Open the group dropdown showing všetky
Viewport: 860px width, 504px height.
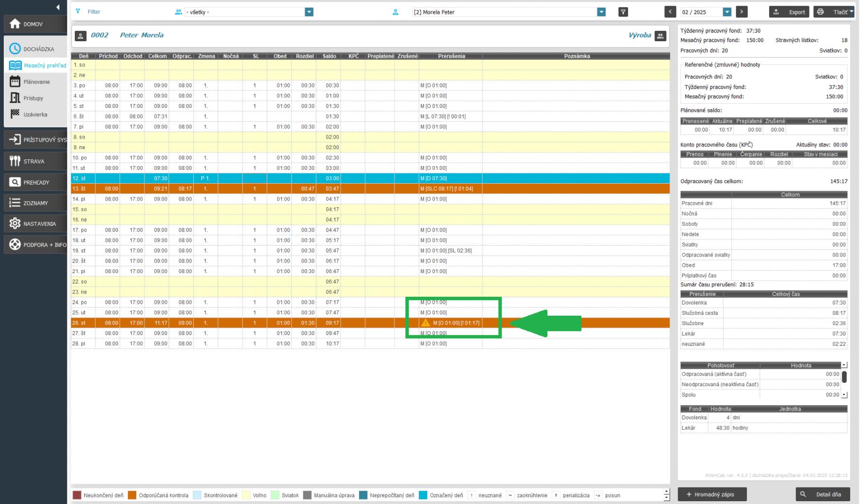tap(309, 12)
